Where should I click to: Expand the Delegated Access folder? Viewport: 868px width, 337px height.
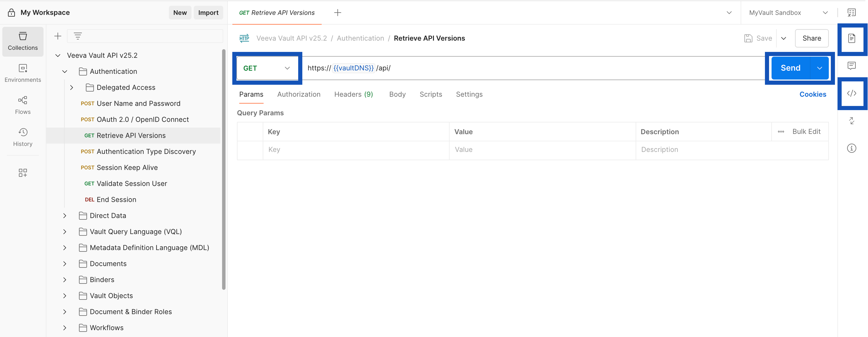(x=71, y=87)
